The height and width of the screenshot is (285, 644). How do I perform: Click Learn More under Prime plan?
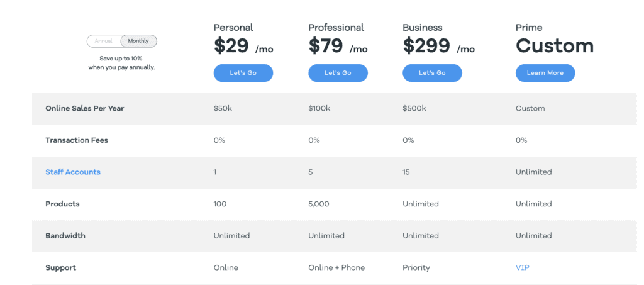(x=545, y=73)
